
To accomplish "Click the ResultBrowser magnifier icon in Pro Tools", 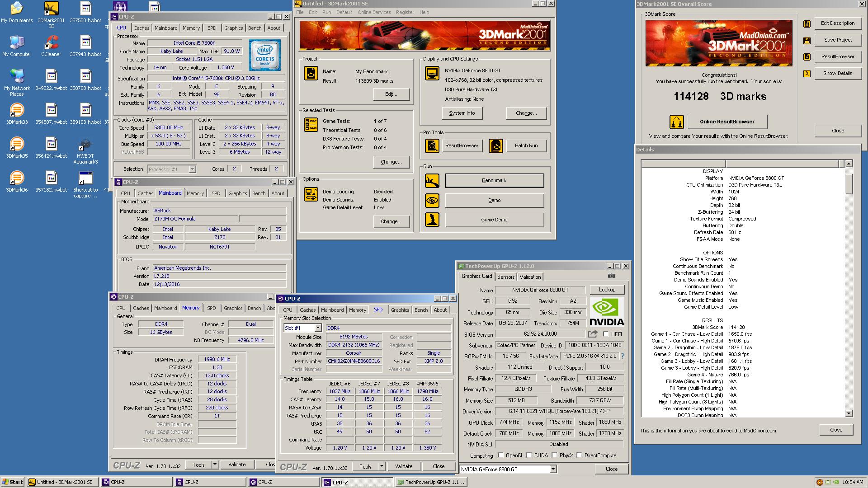I will [x=432, y=146].
